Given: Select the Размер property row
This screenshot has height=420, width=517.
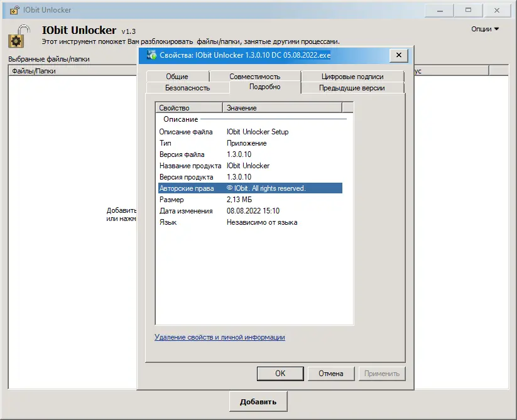Looking at the screenshot, I should [x=250, y=200].
